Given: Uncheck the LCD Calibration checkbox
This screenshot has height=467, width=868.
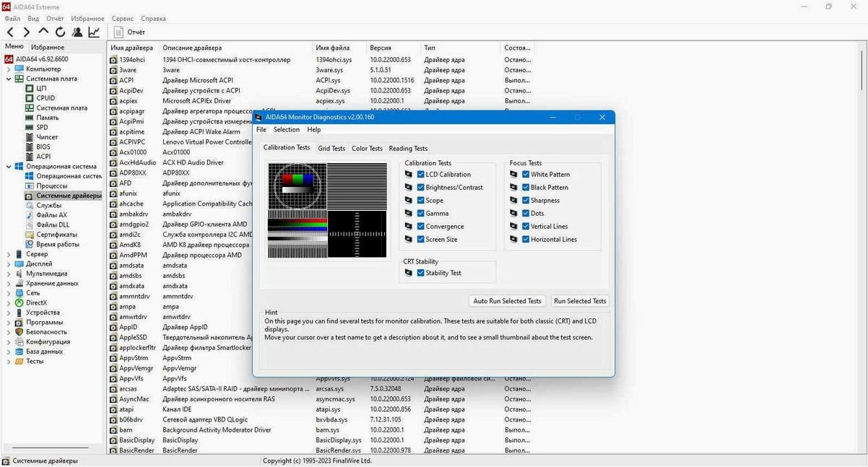Looking at the screenshot, I should tap(420, 175).
